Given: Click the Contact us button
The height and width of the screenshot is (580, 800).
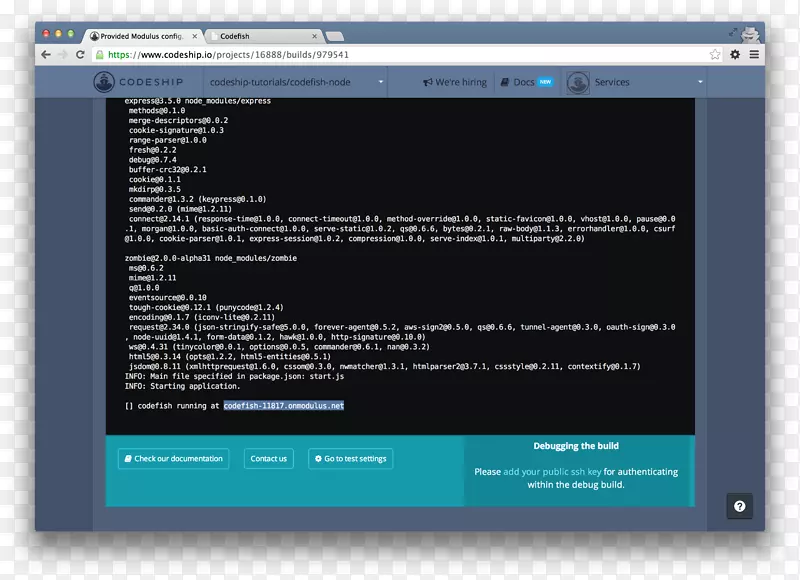Looking at the screenshot, I should coord(268,458).
